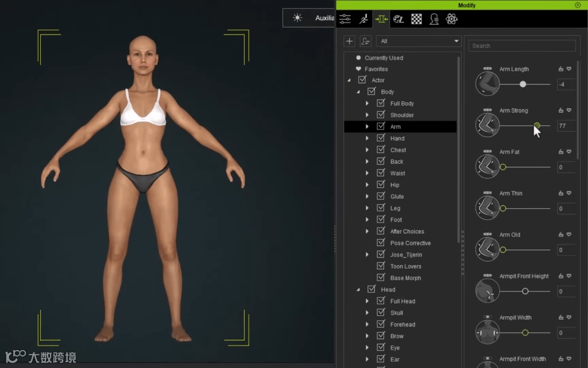Switch to the Motion pose tab icon
This screenshot has height=368, width=588.
363,19
